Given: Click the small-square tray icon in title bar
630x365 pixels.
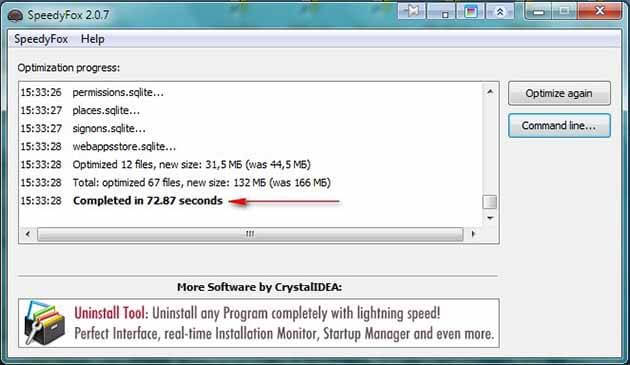Looking at the screenshot, I should point(441,11).
